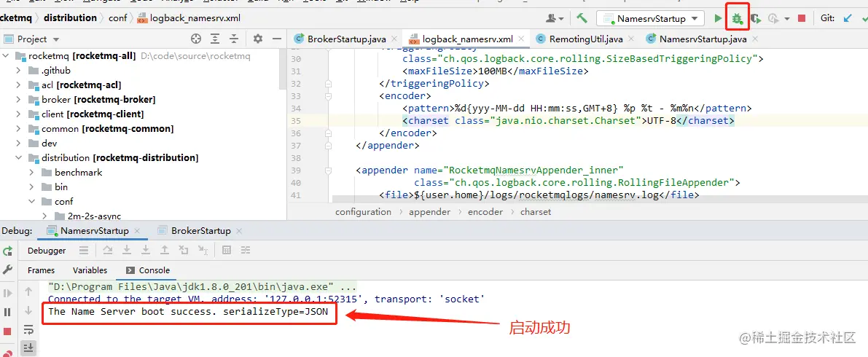Select the Console tab
This screenshot has height=357, width=868.
pos(148,270)
